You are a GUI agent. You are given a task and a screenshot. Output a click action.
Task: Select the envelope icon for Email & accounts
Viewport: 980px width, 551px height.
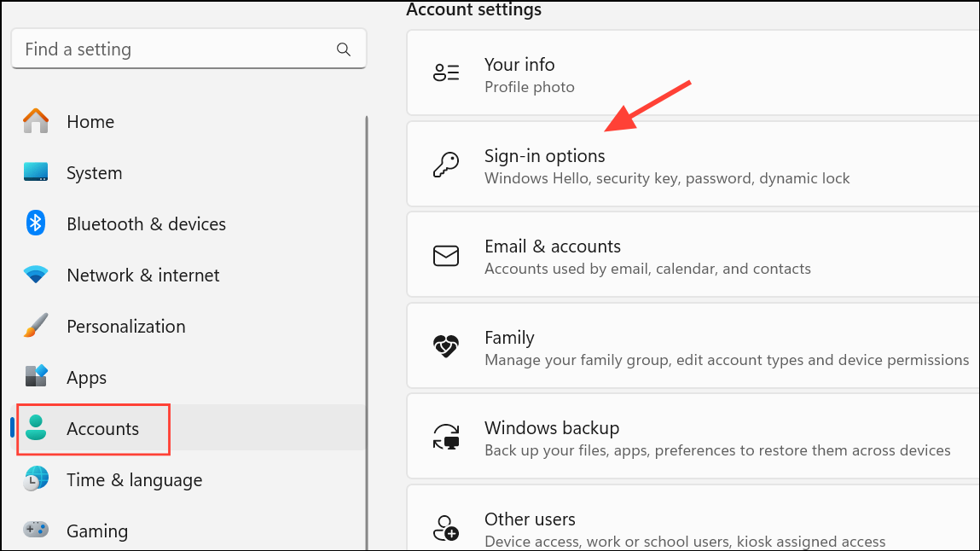446,255
